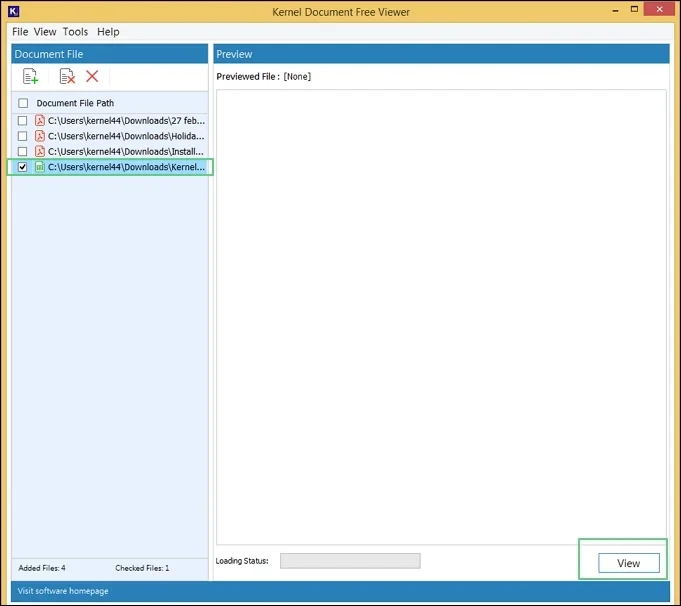This screenshot has height=606, width=681.
Task: Click the Checked Files: 1 status text
Action: pyautogui.click(x=142, y=568)
